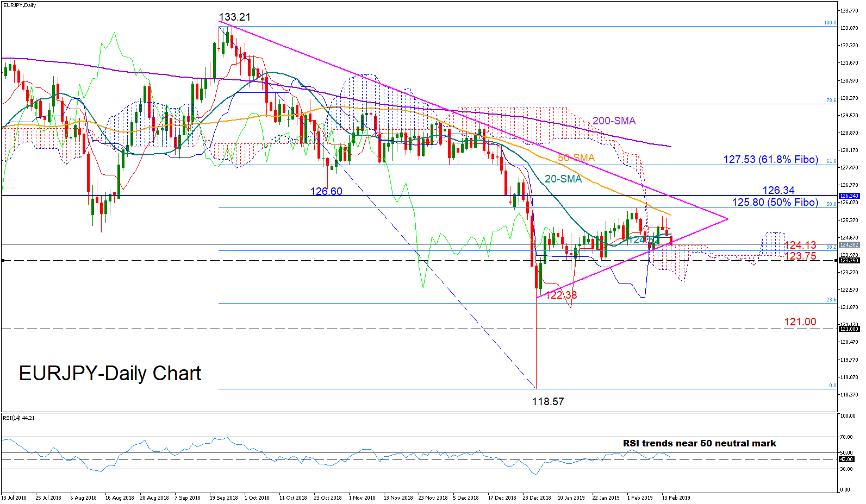Image resolution: width=866 pixels, height=504 pixels.
Task: Select the 125.80 (50% Fibo) annotation
Action: tap(775, 202)
